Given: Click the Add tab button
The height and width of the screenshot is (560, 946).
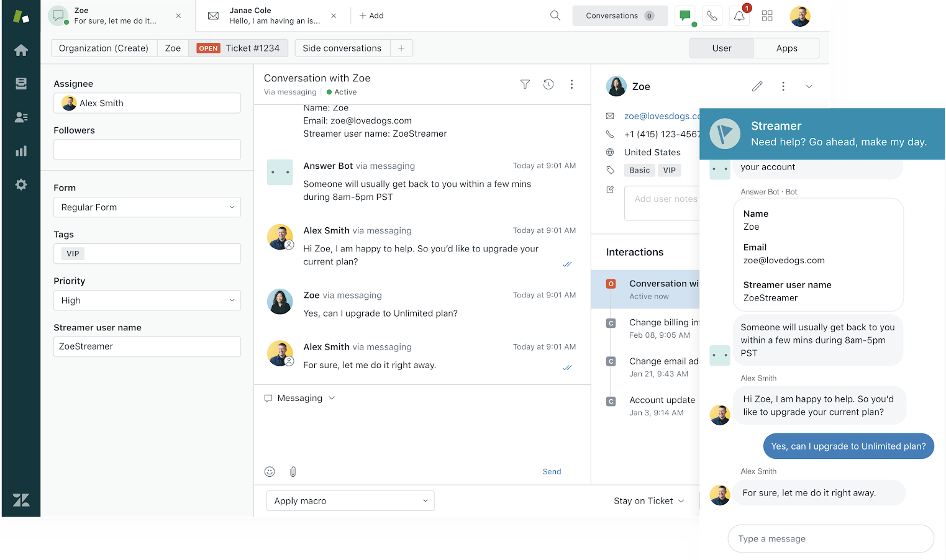Looking at the screenshot, I should 371,16.
